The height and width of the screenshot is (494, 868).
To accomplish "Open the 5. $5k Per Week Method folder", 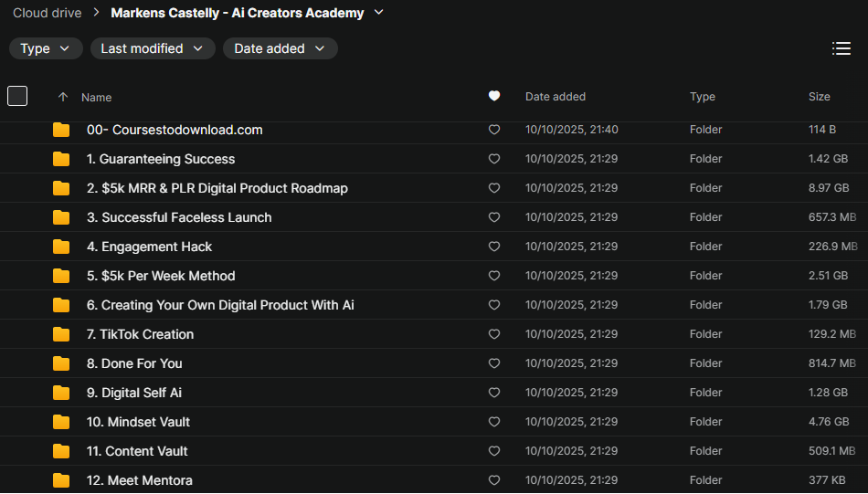I will pyautogui.click(x=161, y=276).
